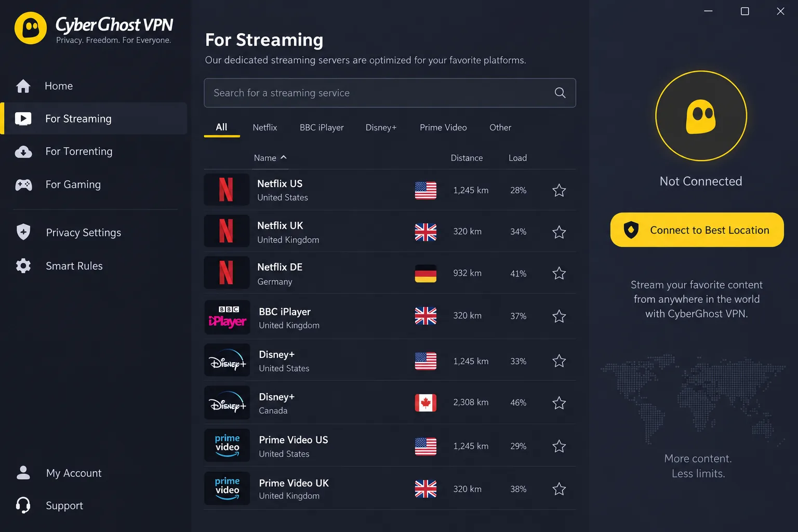Select the Disney+ tab
Image resolution: width=798 pixels, height=532 pixels.
point(381,127)
